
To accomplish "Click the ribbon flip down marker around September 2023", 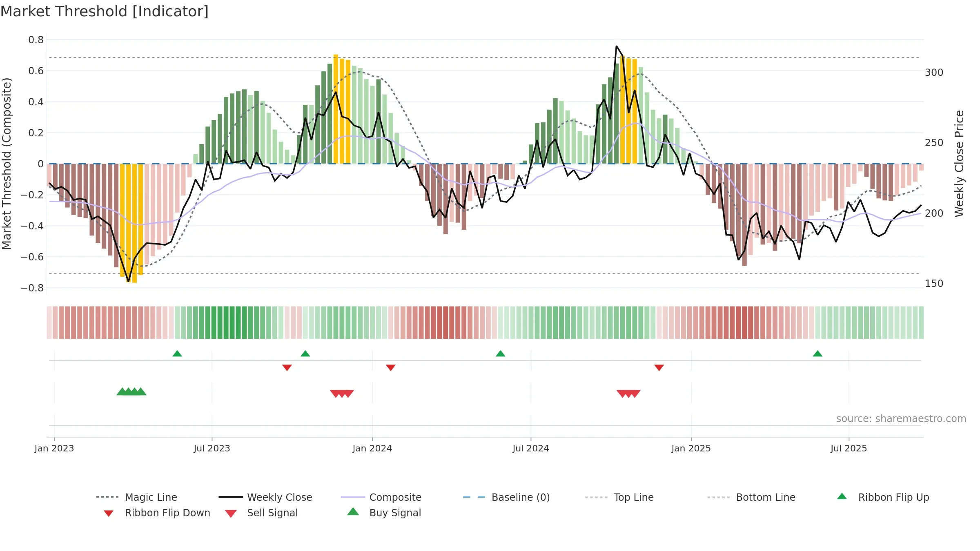I will [287, 368].
